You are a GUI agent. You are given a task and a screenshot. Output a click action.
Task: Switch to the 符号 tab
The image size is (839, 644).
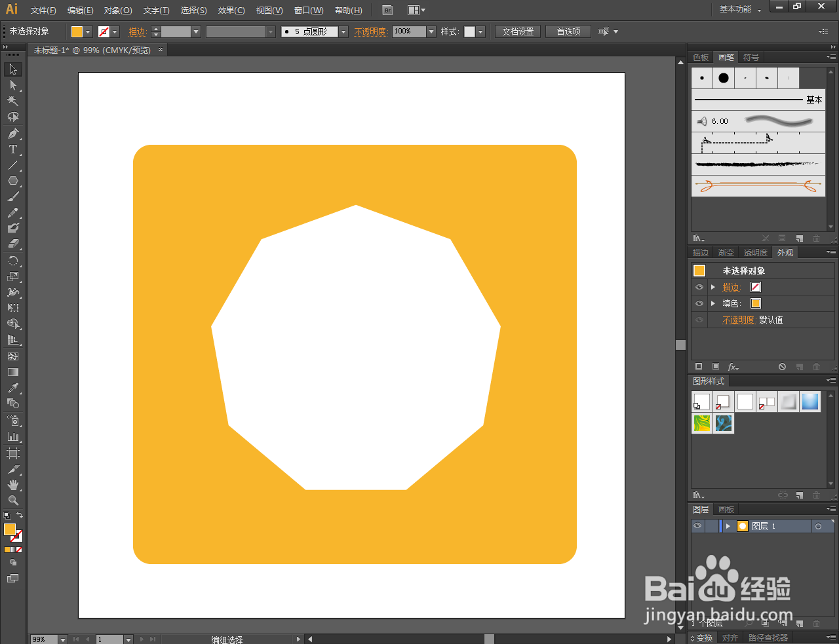(751, 58)
